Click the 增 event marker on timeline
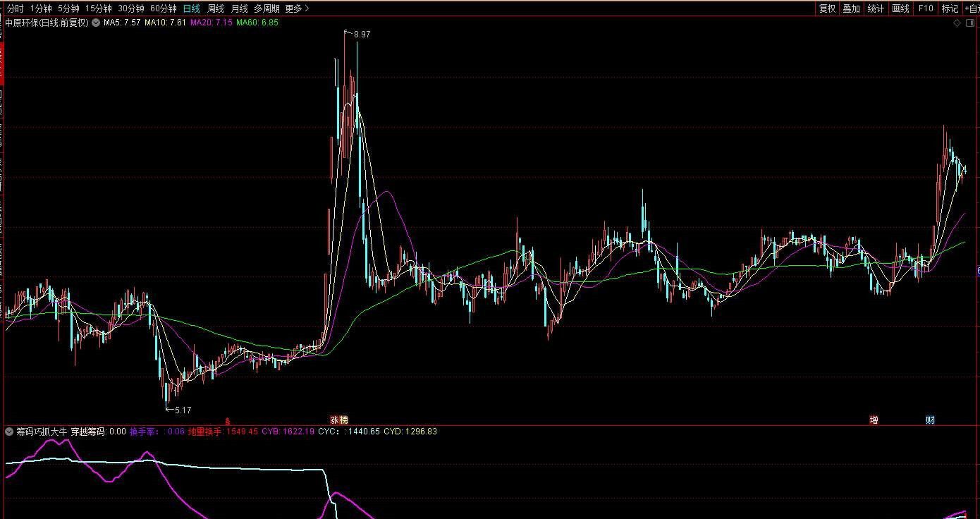Screen dimensions: 980x519 pos(874,420)
